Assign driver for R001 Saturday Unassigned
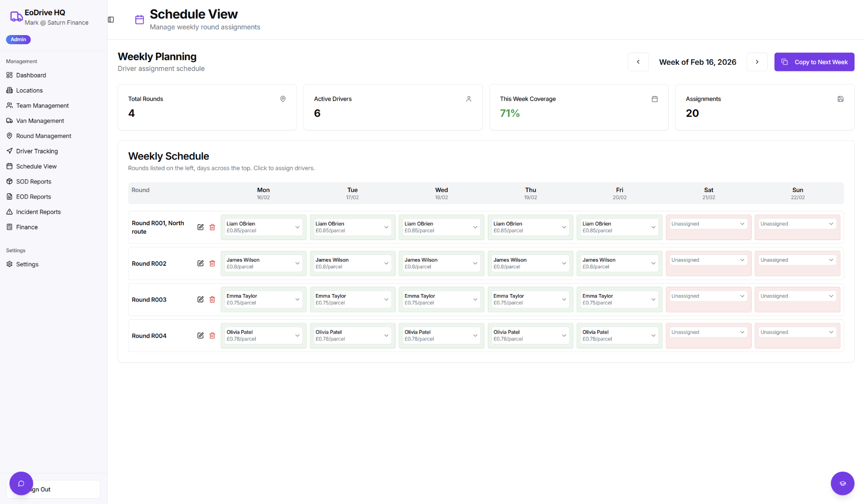The width and height of the screenshot is (864, 504). point(708,224)
